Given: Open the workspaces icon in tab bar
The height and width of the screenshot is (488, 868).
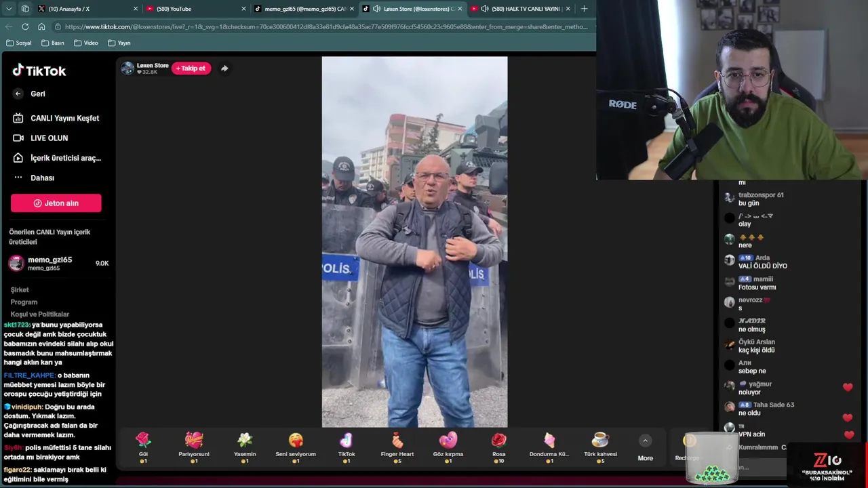Looking at the screenshot, I should (25, 9).
